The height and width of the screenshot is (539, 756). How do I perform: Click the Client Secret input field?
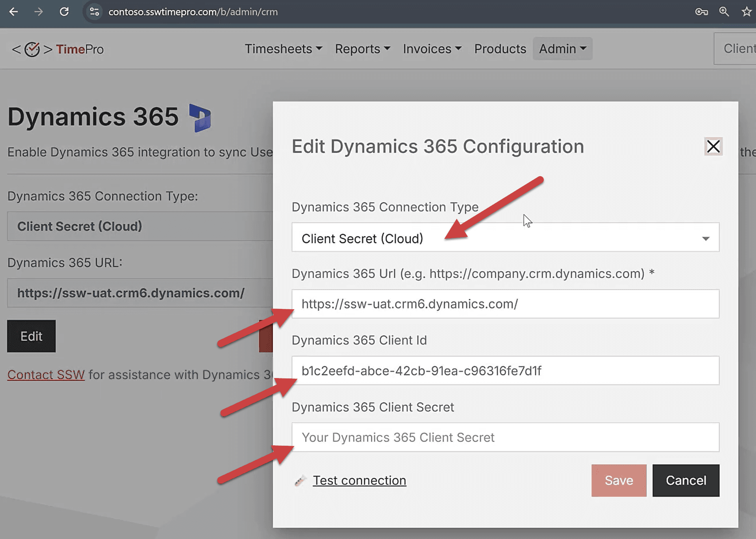click(x=505, y=437)
